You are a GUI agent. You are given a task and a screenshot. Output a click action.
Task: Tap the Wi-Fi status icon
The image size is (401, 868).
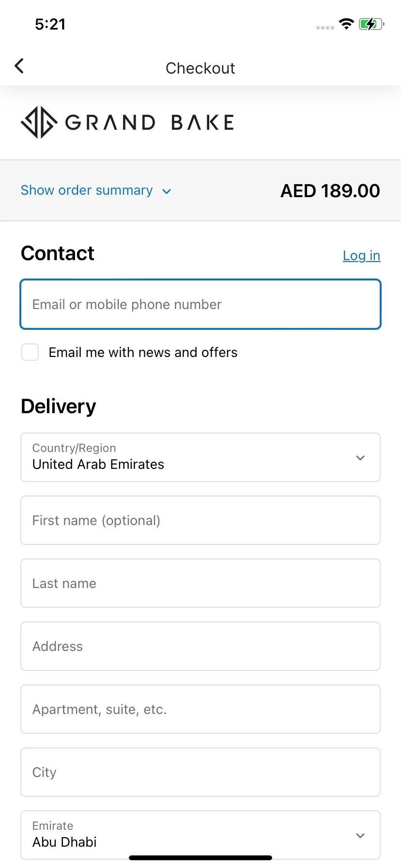[346, 24]
